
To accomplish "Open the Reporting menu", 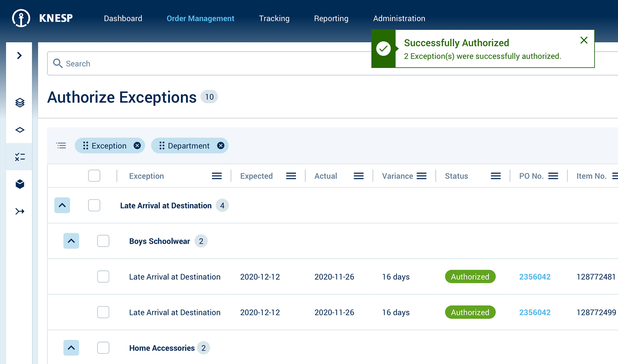I will [x=331, y=19].
